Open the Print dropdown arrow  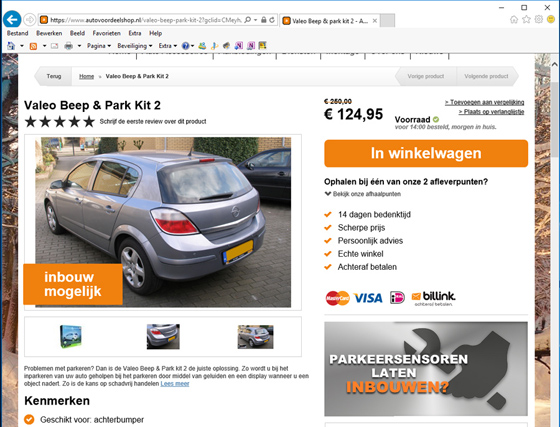[79, 46]
